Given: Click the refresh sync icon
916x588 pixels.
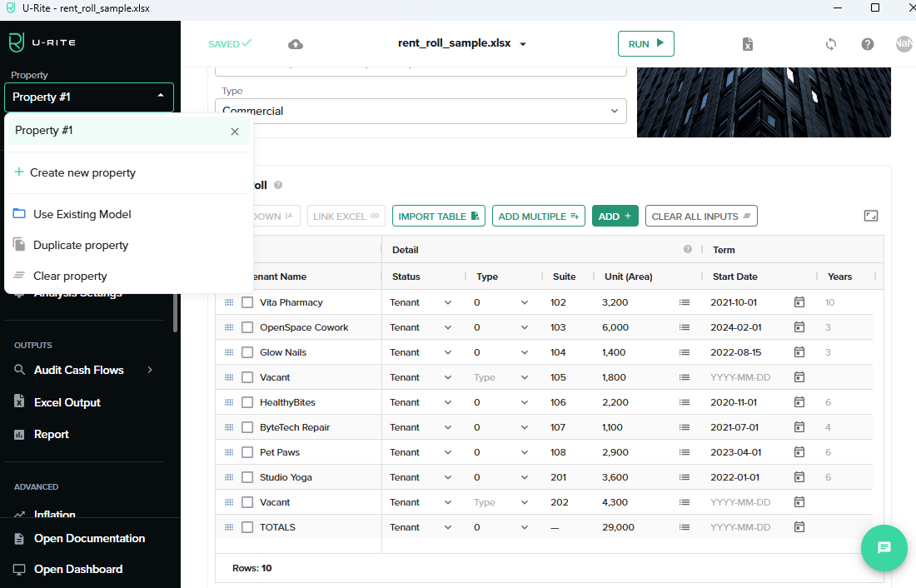Looking at the screenshot, I should (x=830, y=44).
